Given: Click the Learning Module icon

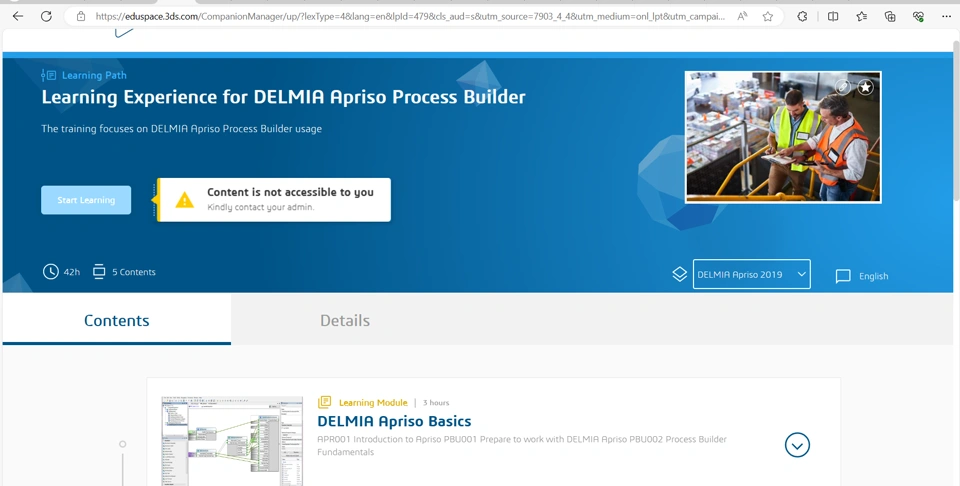Looking at the screenshot, I should click(x=324, y=402).
